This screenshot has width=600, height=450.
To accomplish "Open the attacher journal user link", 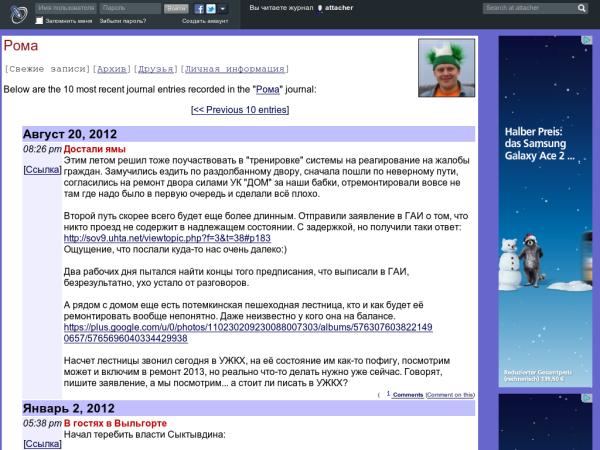I will pos(339,8).
